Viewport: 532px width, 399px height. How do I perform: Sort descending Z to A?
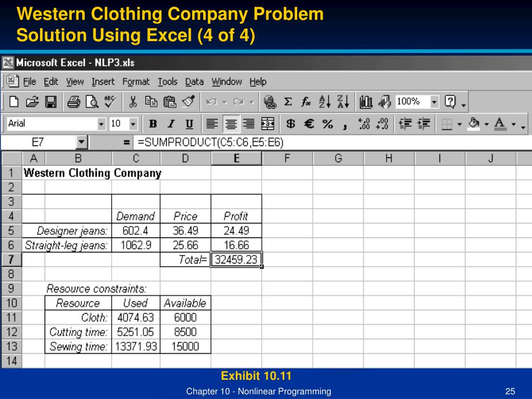343,101
